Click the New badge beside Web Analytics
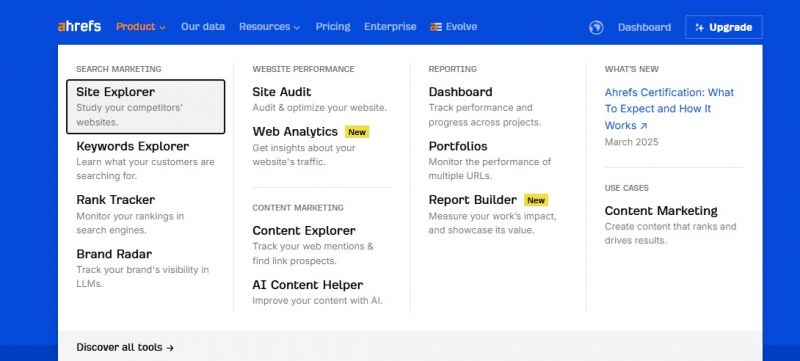 pos(357,132)
